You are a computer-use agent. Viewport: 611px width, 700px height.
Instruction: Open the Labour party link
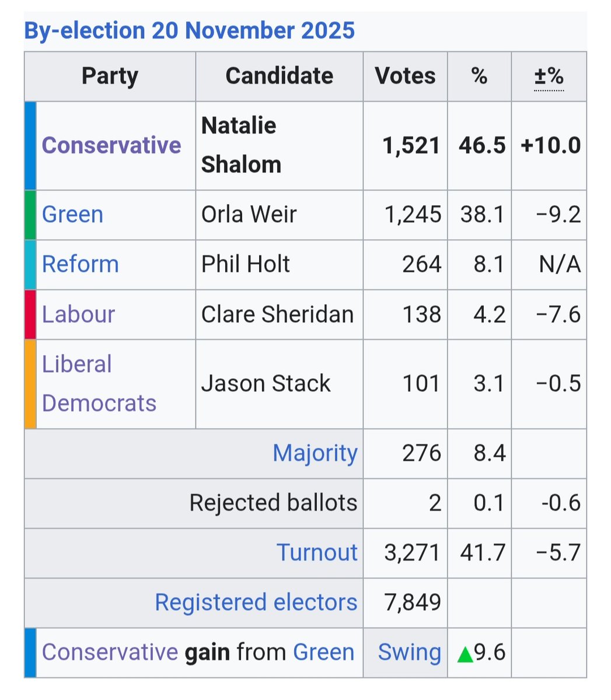tap(78, 314)
